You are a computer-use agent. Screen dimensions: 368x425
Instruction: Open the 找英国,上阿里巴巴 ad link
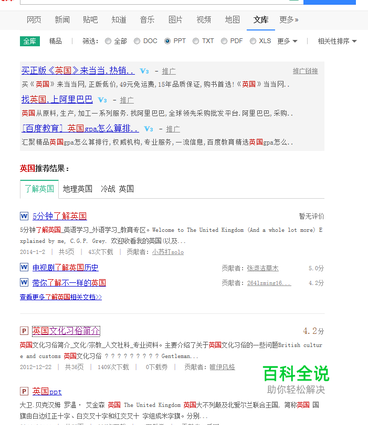tap(57, 99)
